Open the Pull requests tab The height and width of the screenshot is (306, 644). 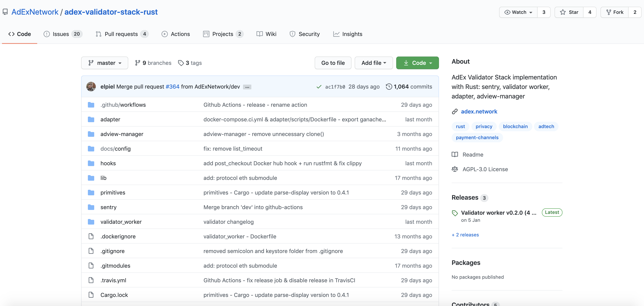(x=122, y=34)
